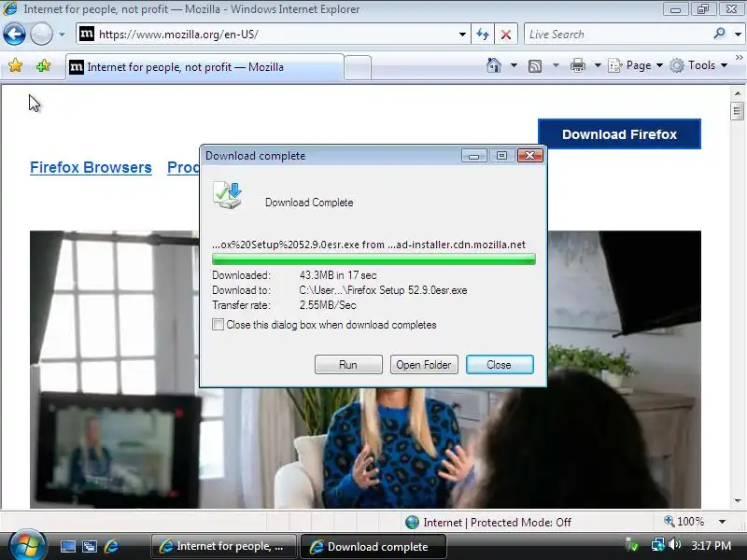Click the Internet Explorer title bar icon

[10, 8]
